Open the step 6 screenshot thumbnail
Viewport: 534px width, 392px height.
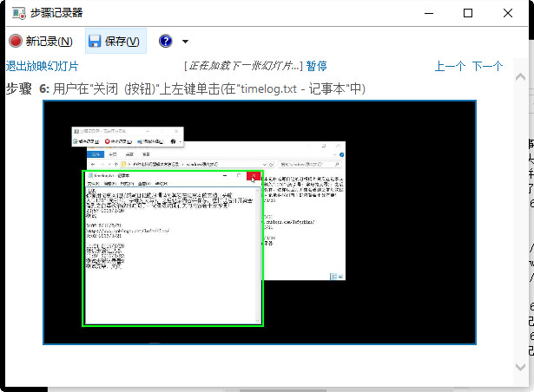point(260,223)
